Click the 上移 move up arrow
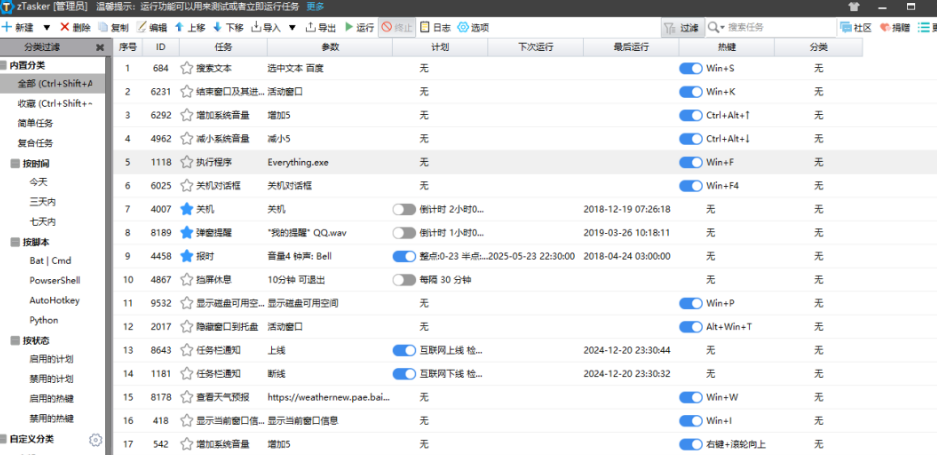This screenshot has height=455, width=937. 179,28
